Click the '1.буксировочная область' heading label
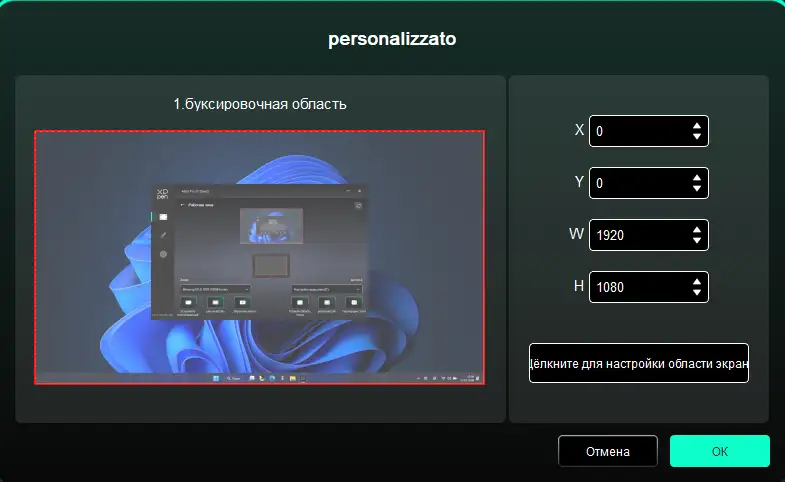Image resolution: width=785 pixels, height=482 pixels. click(260, 104)
